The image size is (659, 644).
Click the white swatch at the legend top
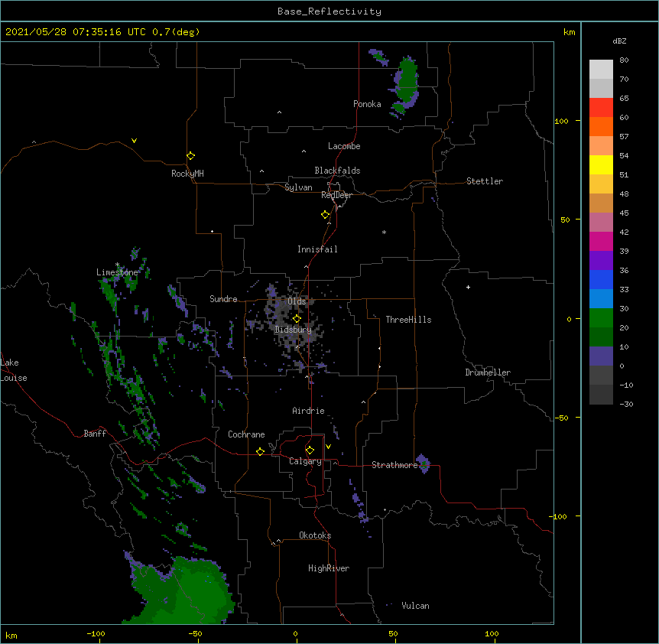pyautogui.click(x=601, y=69)
